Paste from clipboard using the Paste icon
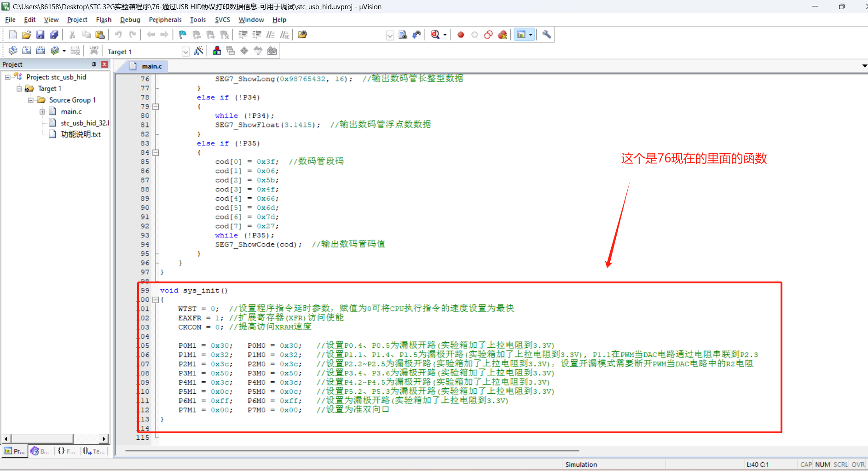 point(100,34)
